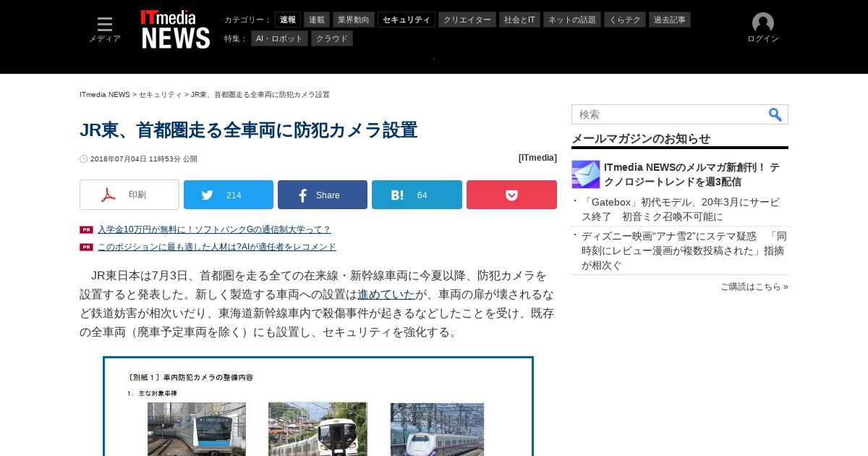
Task: Open ディズニー映画 アナ雪2 ステマ疑惑 link
Action: tap(684, 250)
